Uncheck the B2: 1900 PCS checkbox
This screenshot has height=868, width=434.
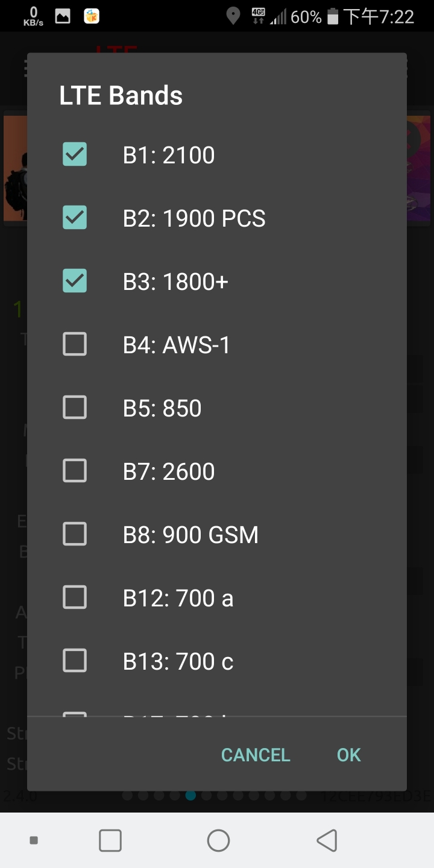tap(75, 218)
